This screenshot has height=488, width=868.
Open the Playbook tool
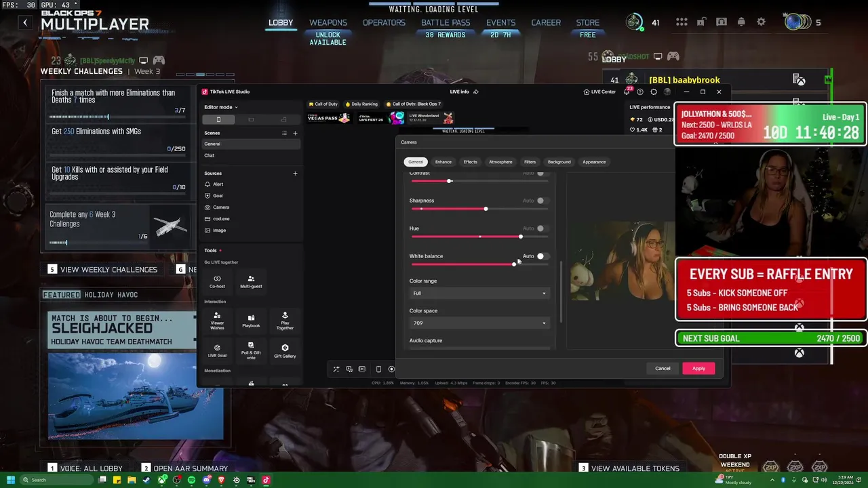click(251, 321)
